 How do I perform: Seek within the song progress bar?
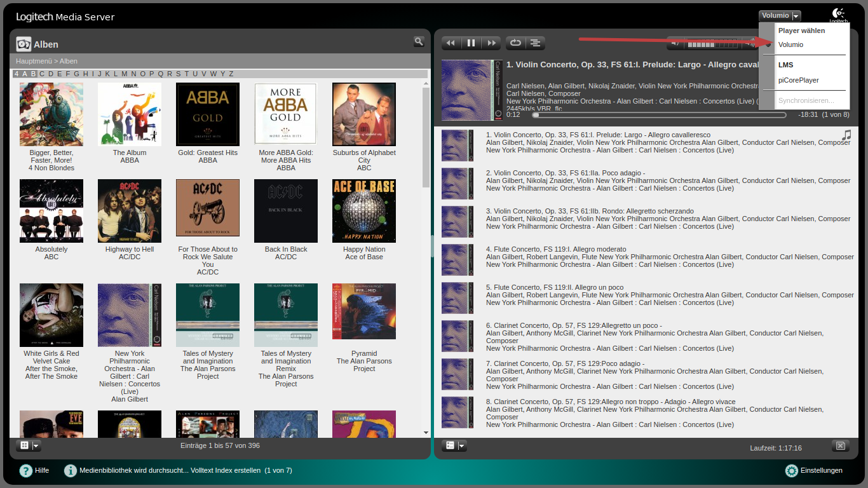coord(659,115)
